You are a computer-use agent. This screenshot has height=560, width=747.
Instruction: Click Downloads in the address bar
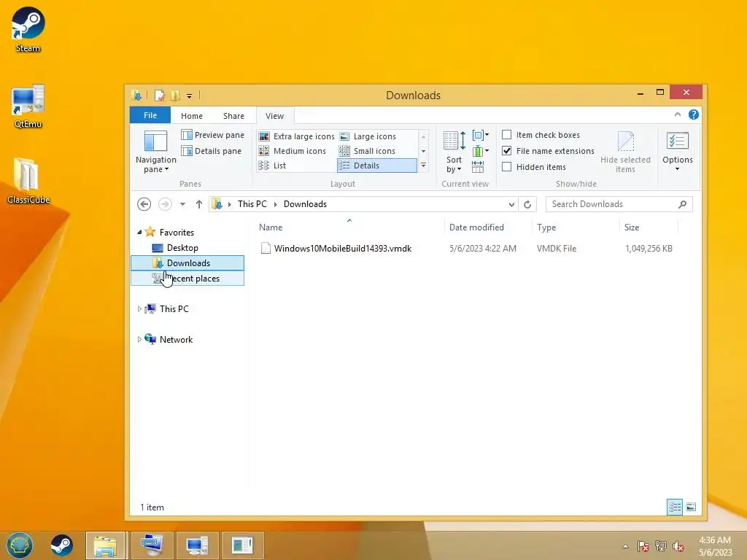305,204
